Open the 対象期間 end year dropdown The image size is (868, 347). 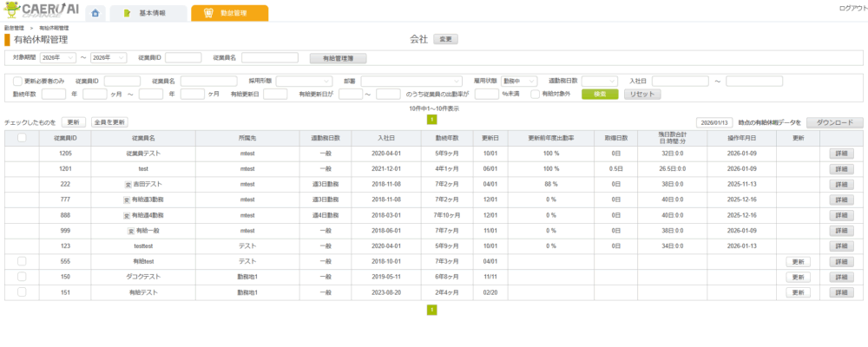pyautogui.click(x=109, y=57)
